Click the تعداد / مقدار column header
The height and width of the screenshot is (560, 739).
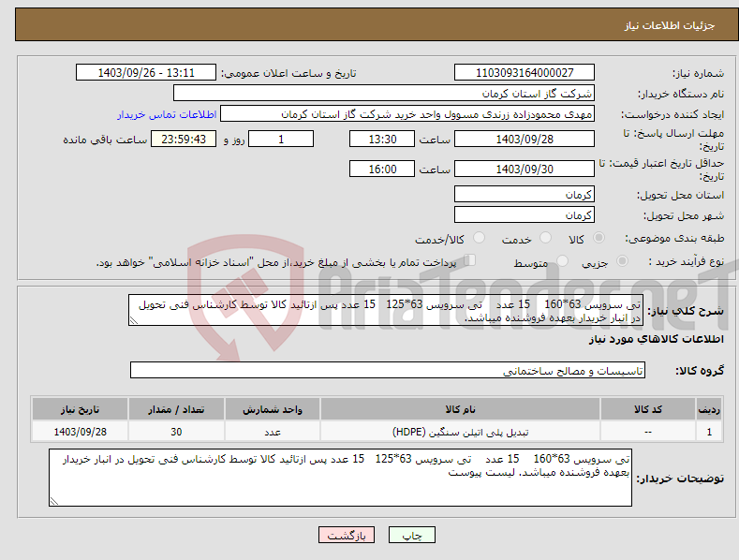(x=176, y=409)
